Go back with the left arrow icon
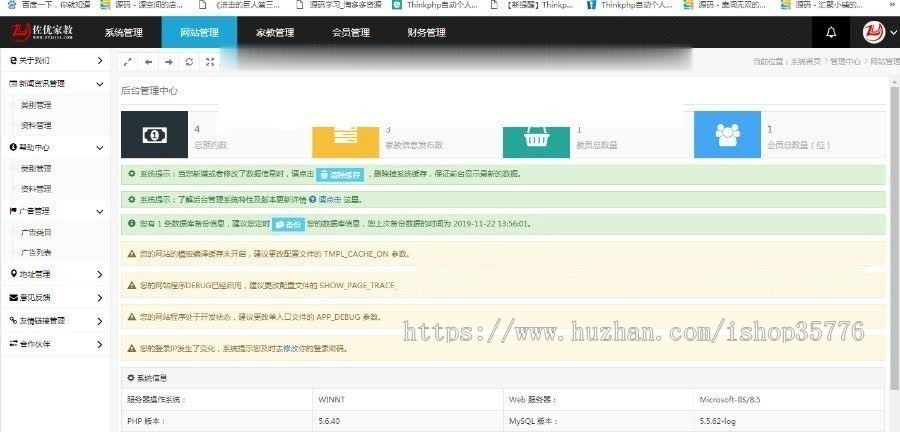Screen dimensions: 900x432 (x=148, y=62)
